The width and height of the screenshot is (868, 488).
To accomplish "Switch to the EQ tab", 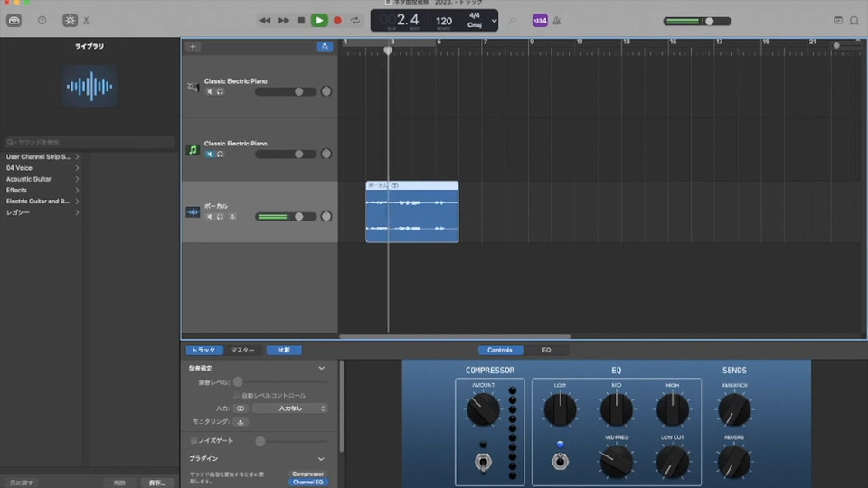I will 546,350.
